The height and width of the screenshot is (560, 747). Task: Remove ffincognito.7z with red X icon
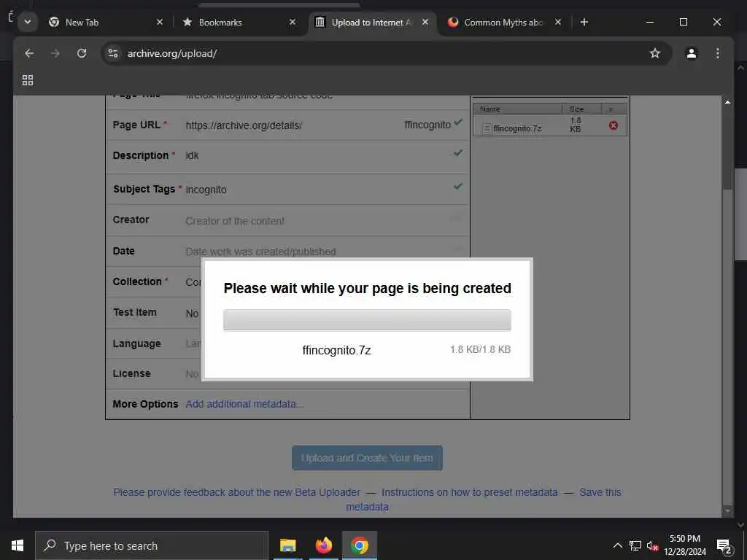(613, 125)
